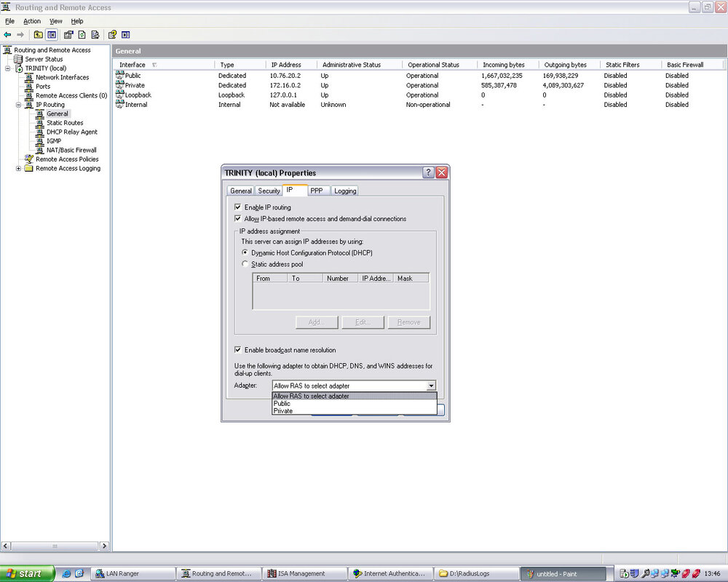Open the View menu
The width and height of the screenshot is (728, 582).
(x=56, y=21)
